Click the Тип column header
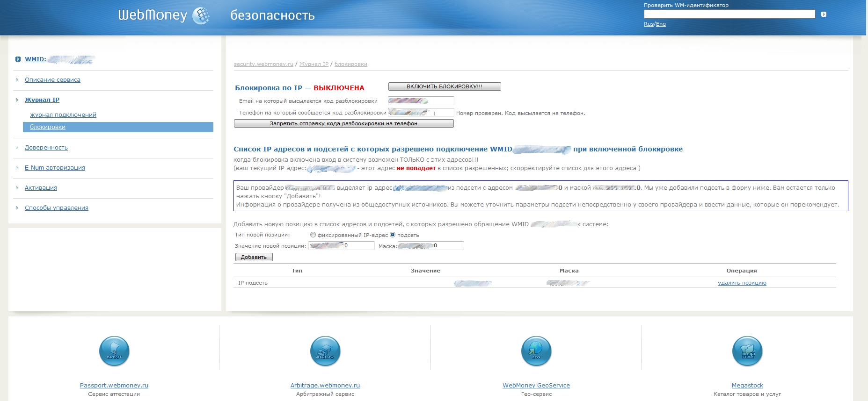The height and width of the screenshot is (401, 868). (x=297, y=271)
